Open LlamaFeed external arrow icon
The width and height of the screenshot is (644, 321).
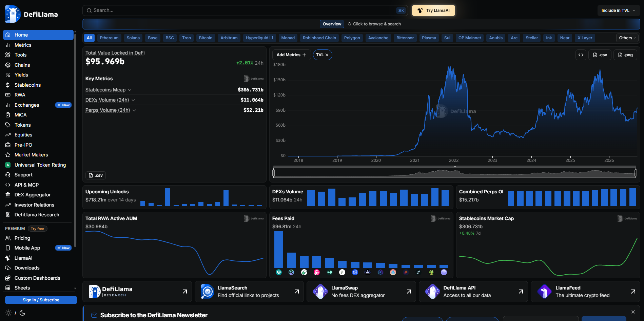point(633,292)
